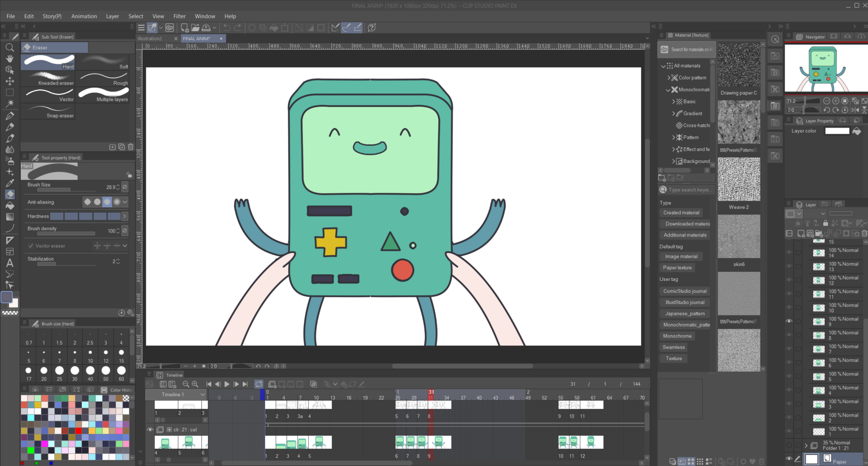Screen dimensions: 868x466
Task: Toggle visibility of clr : 21 : cel track
Action: click(x=150, y=429)
